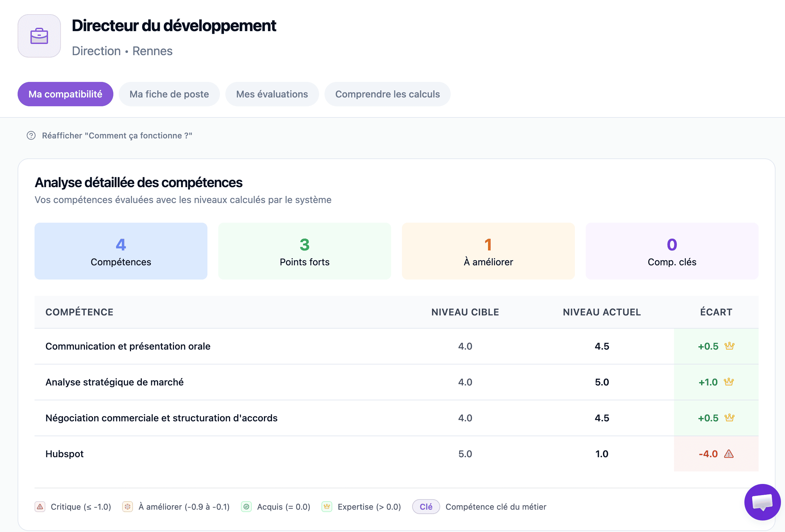The height and width of the screenshot is (532, 785).
Task: Click the Clé legend badge
Action: 426,507
